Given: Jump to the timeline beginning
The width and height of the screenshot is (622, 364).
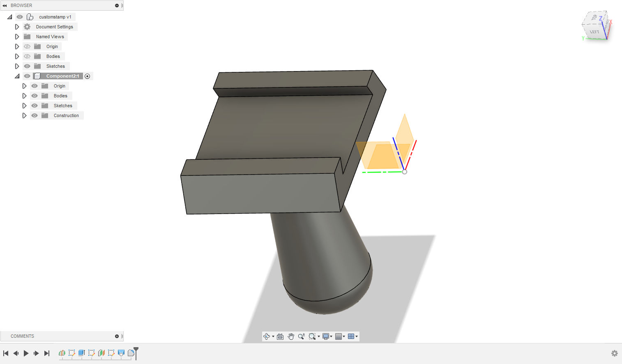Looking at the screenshot, I should coord(6,353).
